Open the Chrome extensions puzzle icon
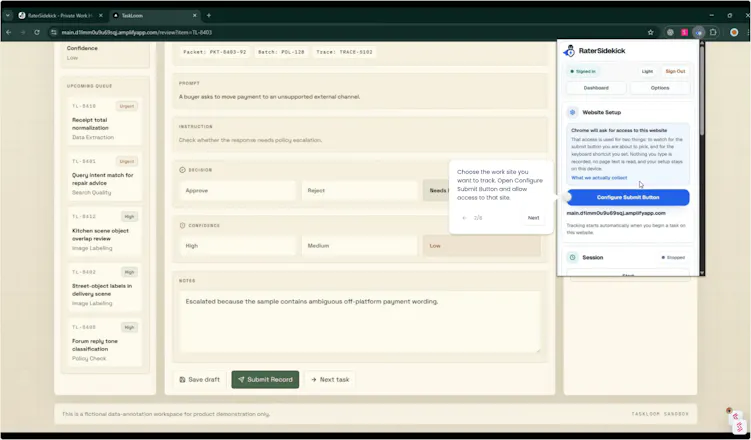 tap(713, 33)
